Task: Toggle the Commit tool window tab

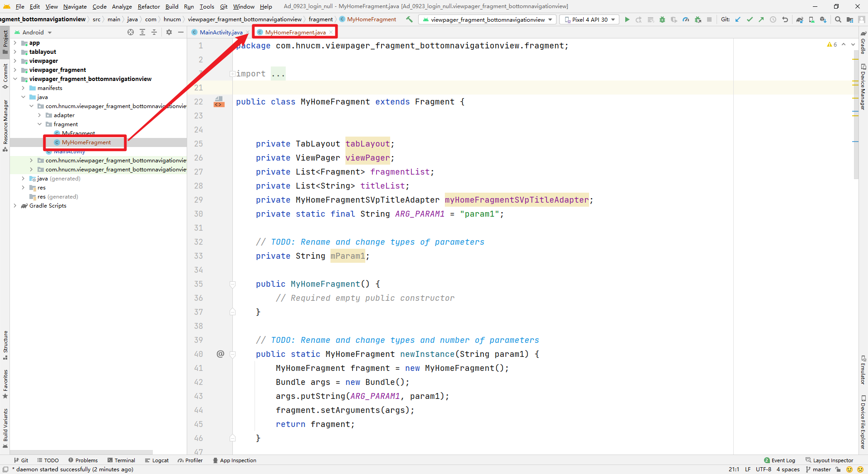Action: (x=5, y=76)
